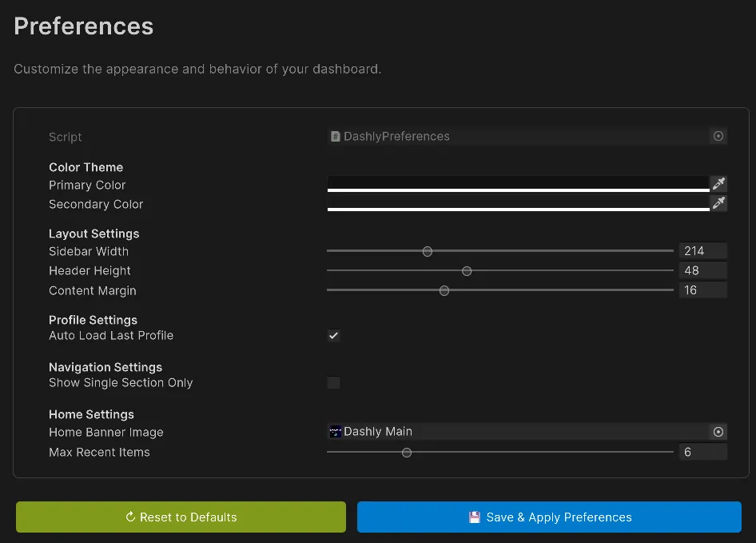Click the Reset to Defaults button

tap(180, 517)
